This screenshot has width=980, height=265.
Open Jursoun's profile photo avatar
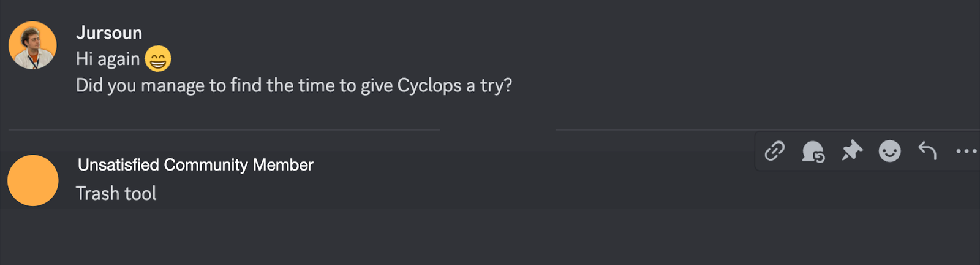tap(32, 45)
